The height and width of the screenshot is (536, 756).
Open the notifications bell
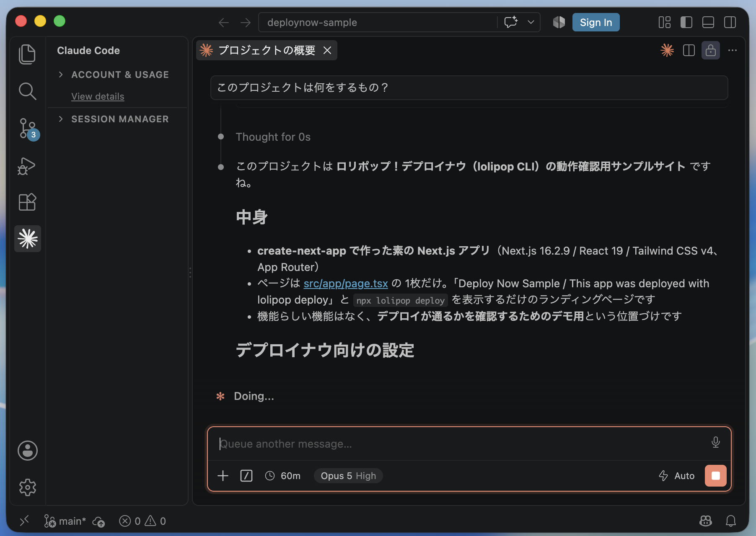click(x=731, y=521)
